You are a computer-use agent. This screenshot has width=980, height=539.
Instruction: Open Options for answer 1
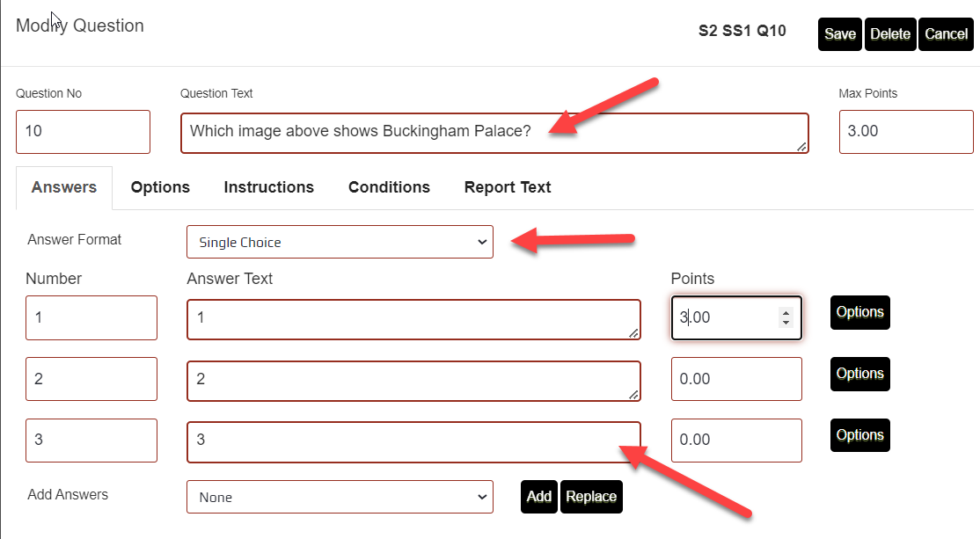pos(859,312)
